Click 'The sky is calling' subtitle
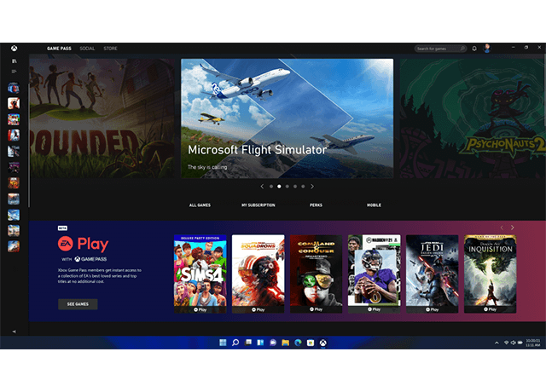The image size is (546, 392). point(207,167)
